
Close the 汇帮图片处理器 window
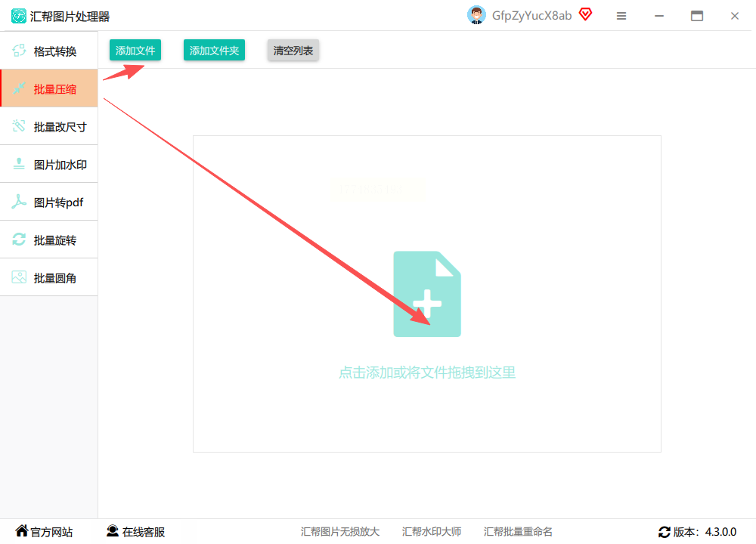734,16
